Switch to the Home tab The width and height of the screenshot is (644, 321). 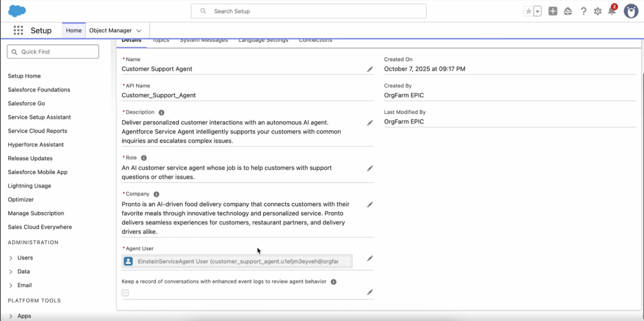[73, 30]
